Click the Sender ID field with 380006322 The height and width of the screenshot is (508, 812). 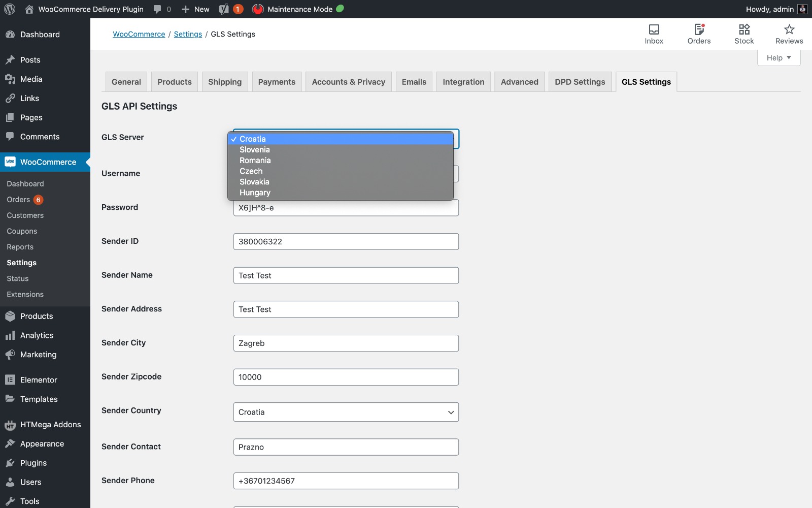point(346,241)
